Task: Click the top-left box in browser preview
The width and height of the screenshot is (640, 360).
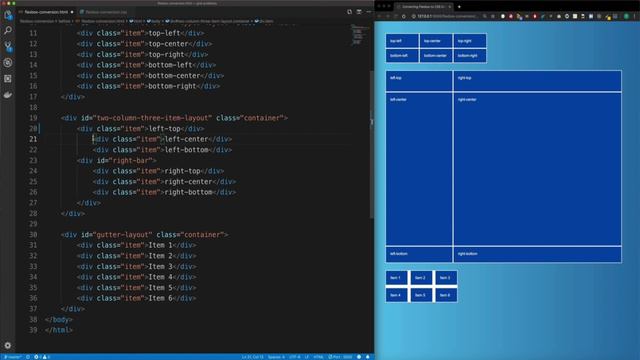Action: pos(402,41)
